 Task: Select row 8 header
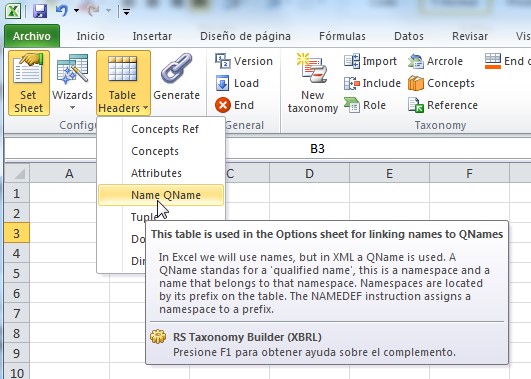click(x=17, y=333)
